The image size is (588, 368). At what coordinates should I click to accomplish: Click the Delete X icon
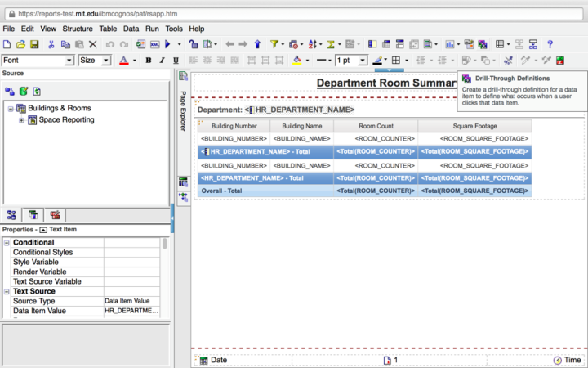(x=92, y=44)
